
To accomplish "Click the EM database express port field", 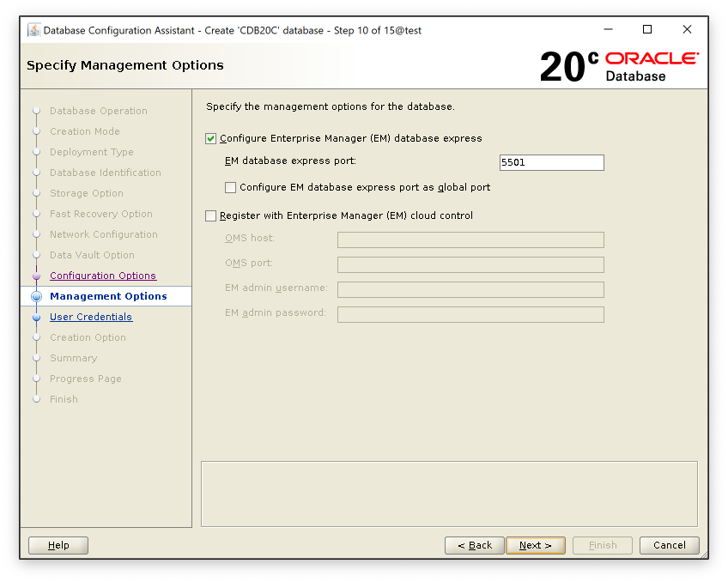I will [551, 163].
